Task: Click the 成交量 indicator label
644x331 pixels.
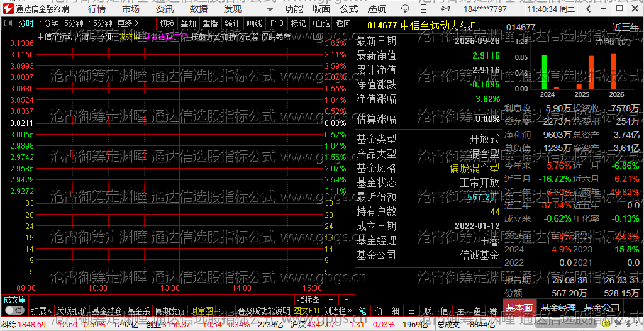Action: (x=15, y=299)
